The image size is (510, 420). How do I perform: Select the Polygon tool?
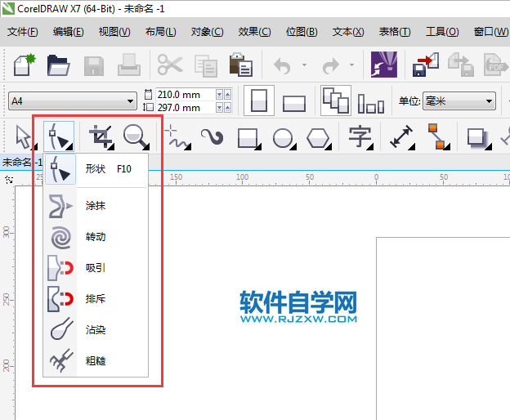[x=319, y=138]
